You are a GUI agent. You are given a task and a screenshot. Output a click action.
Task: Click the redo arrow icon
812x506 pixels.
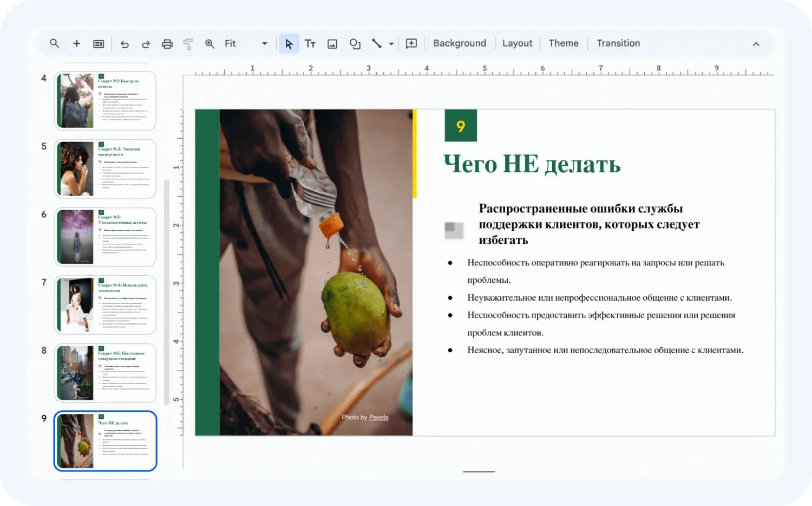click(146, 44)
